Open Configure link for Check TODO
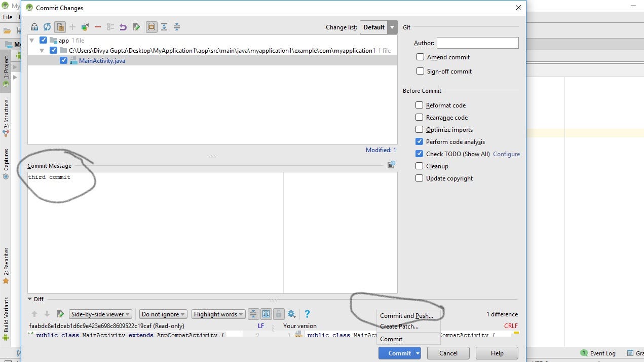This screenshot has height=362, width=644. pos(506,154)
